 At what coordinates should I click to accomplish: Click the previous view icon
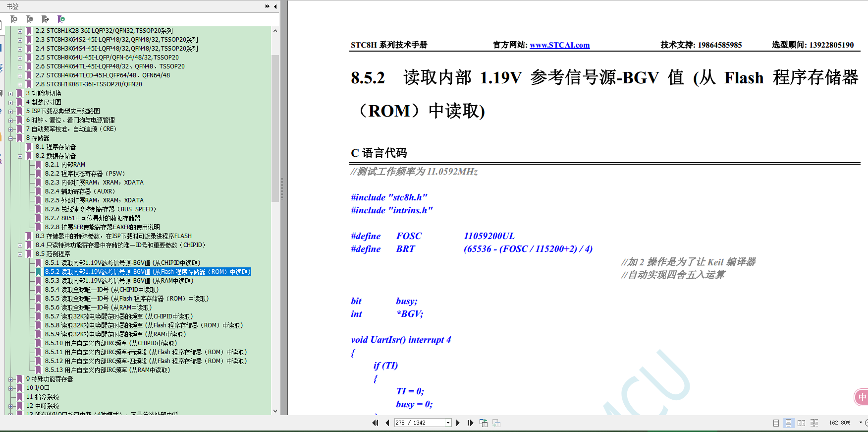click(x=484, y=423)
